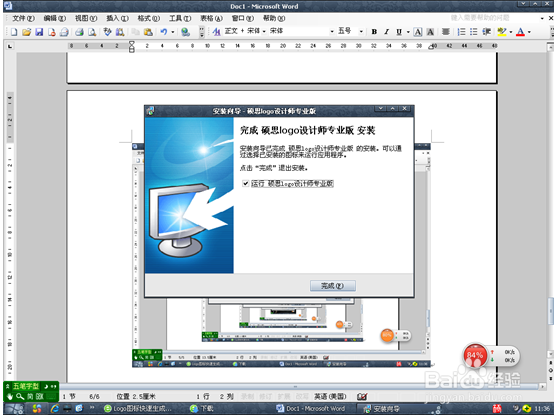Switch to Logo图标快速生成 taskbar window
This screenshot has height=417, width=554.
(138, 409)
